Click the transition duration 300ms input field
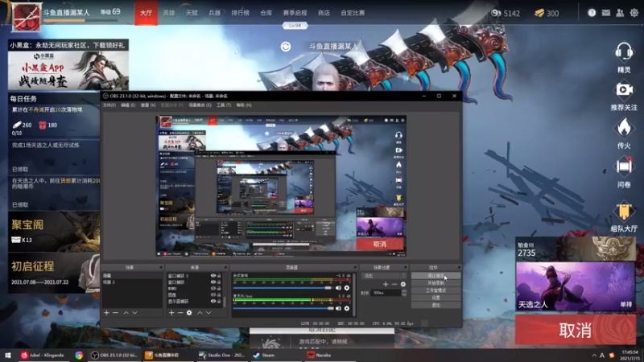Screen dimensions: 644x362 point(386,293)
